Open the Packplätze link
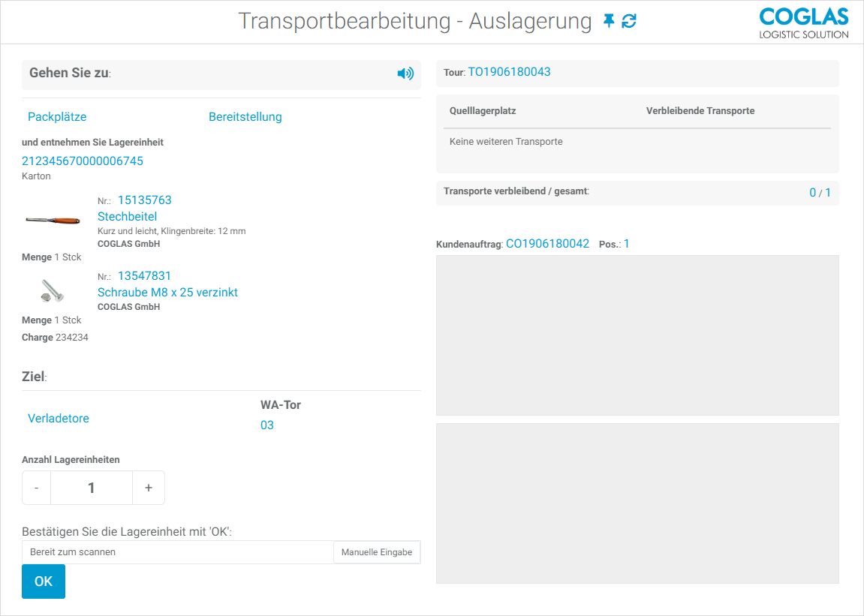The height and width of the screenshot is (616, 864). (x=57, y=117)
